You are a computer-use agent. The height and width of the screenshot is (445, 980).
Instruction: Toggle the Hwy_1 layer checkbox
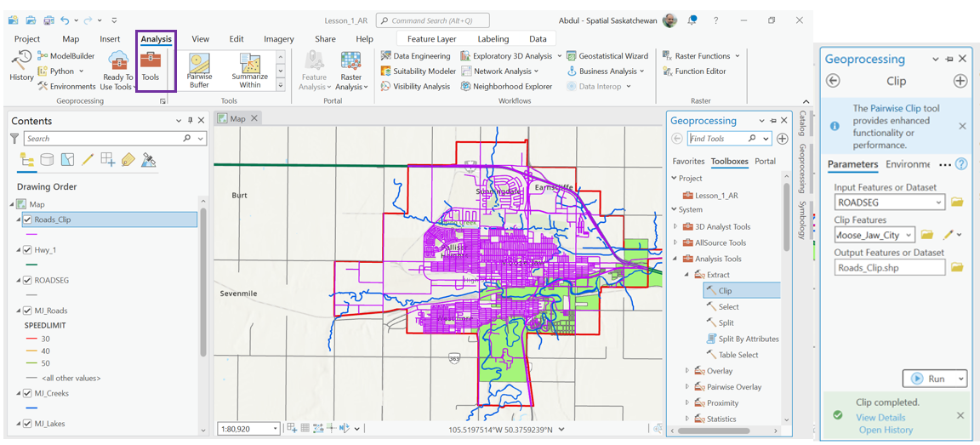point(28,250)
